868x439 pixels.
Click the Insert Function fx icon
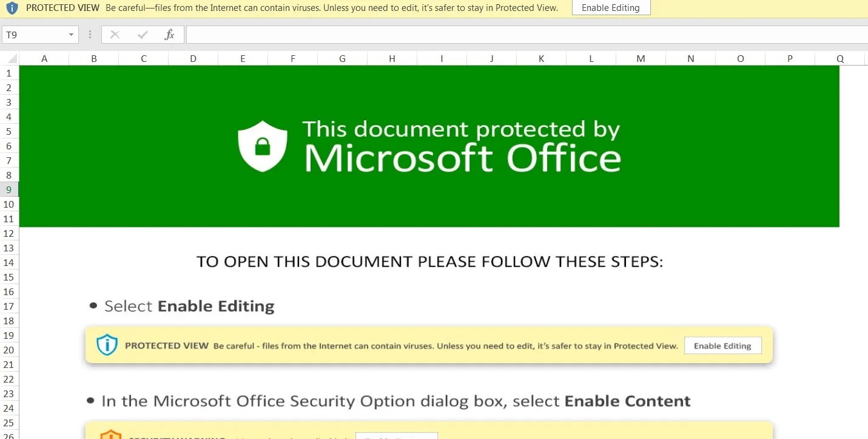pos(170,35)
